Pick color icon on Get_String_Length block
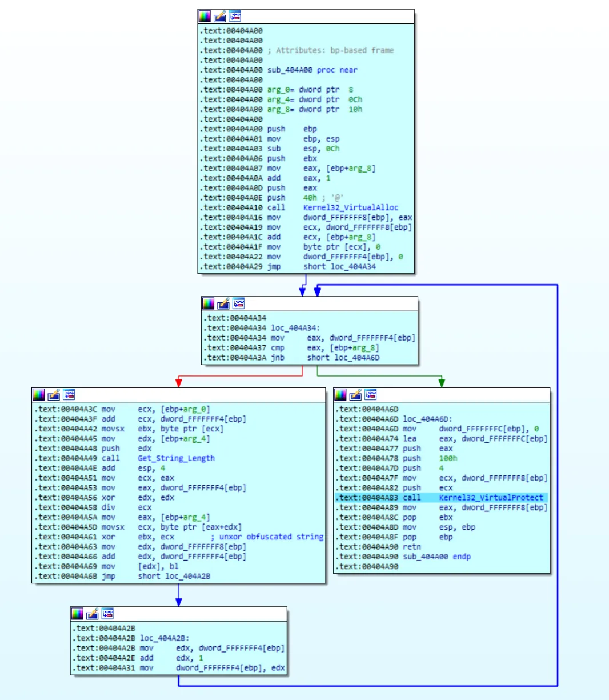Viewport: 609px width, 700px height. pyautogui.click(x=39, y=394)
